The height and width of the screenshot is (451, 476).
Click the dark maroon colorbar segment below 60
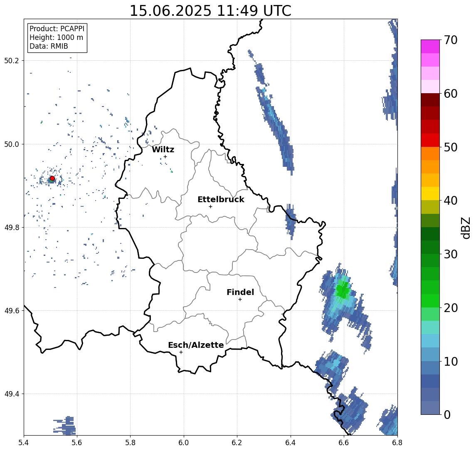(x=430, y=100)
